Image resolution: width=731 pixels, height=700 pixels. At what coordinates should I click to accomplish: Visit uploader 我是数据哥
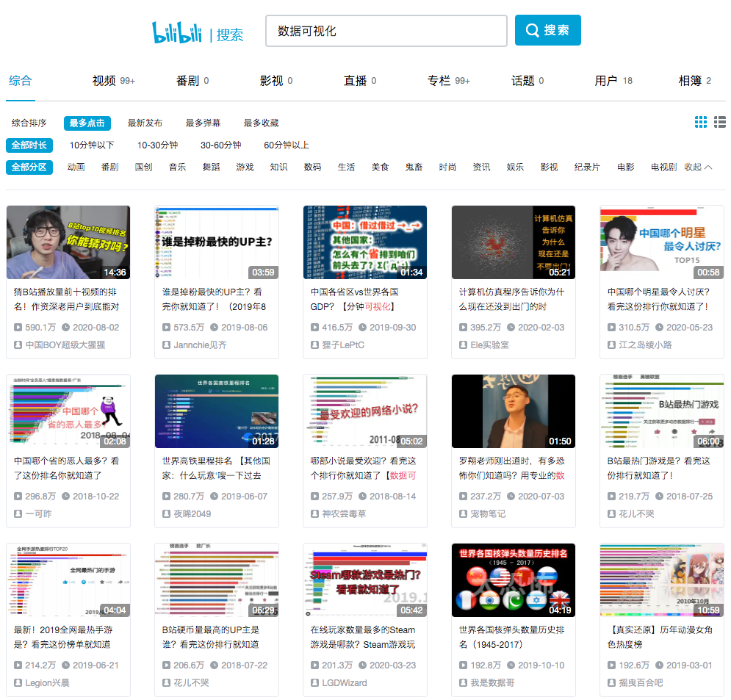(x=492, y=683)
